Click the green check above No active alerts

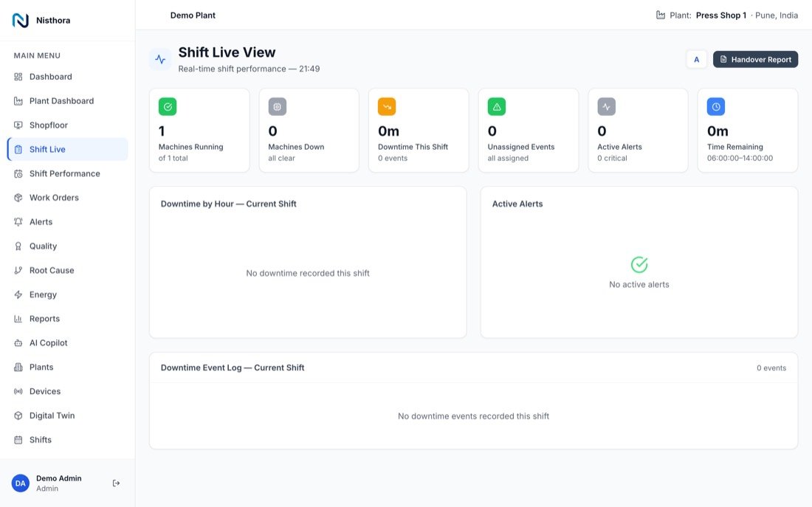point(639,265)
